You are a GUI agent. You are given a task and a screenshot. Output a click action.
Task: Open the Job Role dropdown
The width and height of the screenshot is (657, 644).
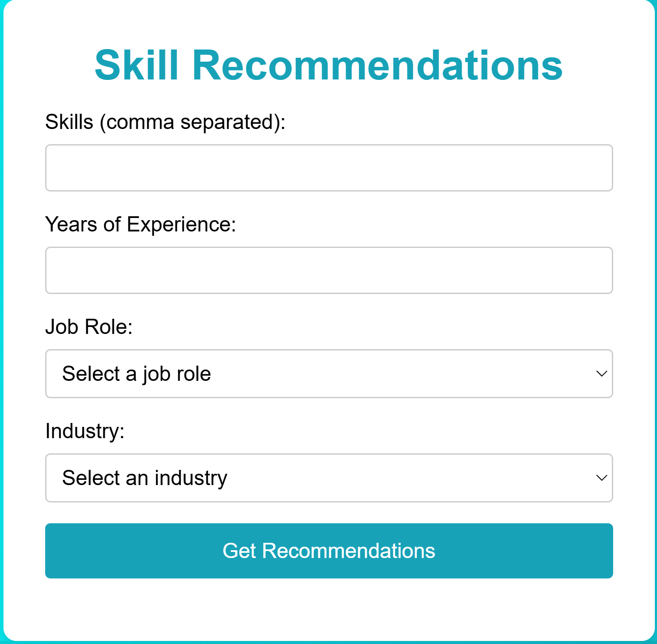pyautogui.click(x=329, y=373)
